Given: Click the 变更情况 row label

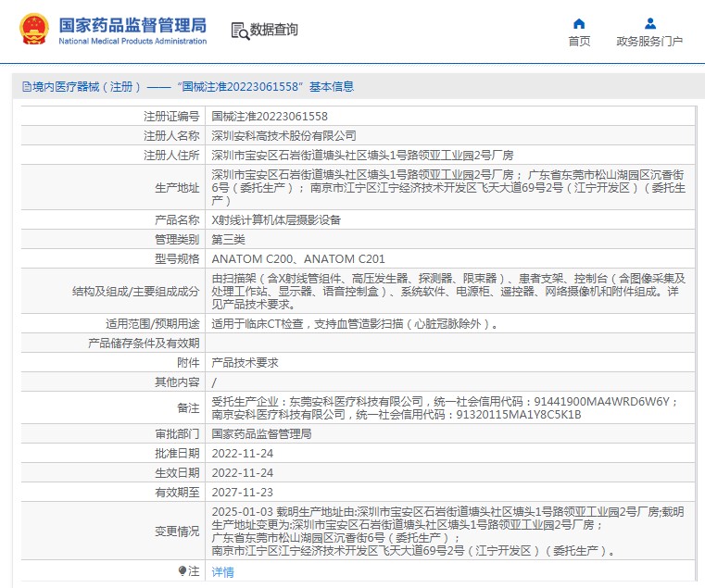Looking at the screenshot, I should pos(177,531).
